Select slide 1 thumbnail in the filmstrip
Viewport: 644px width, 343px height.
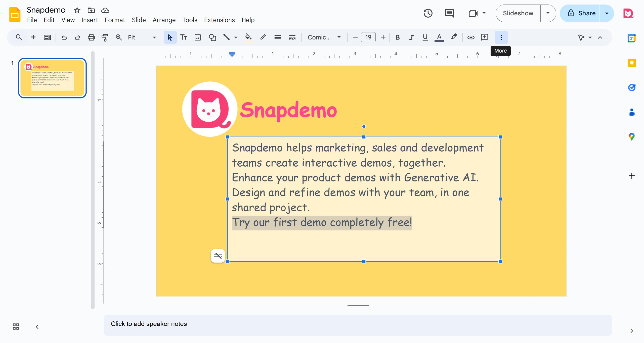[52, 78]
